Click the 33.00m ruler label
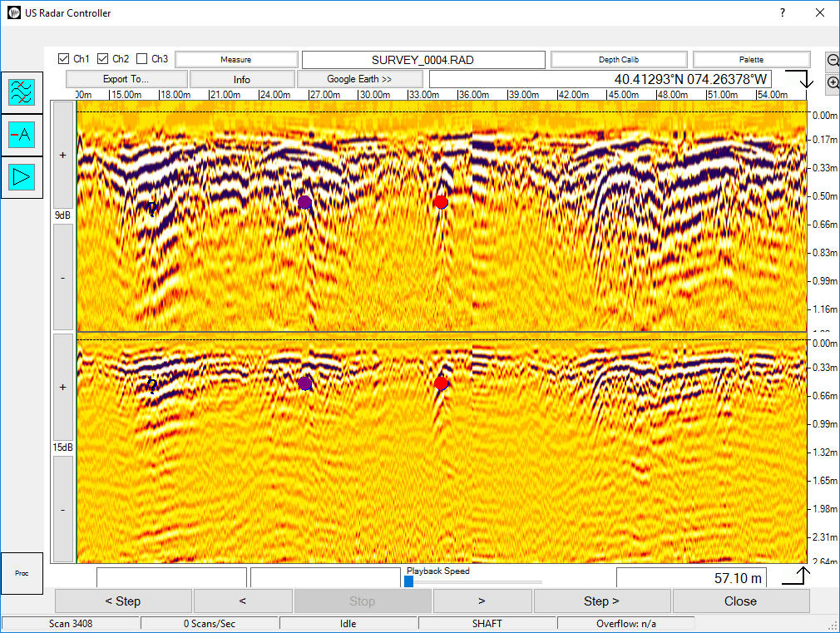This screenshot has height=633, width=840. coord(424,95)
